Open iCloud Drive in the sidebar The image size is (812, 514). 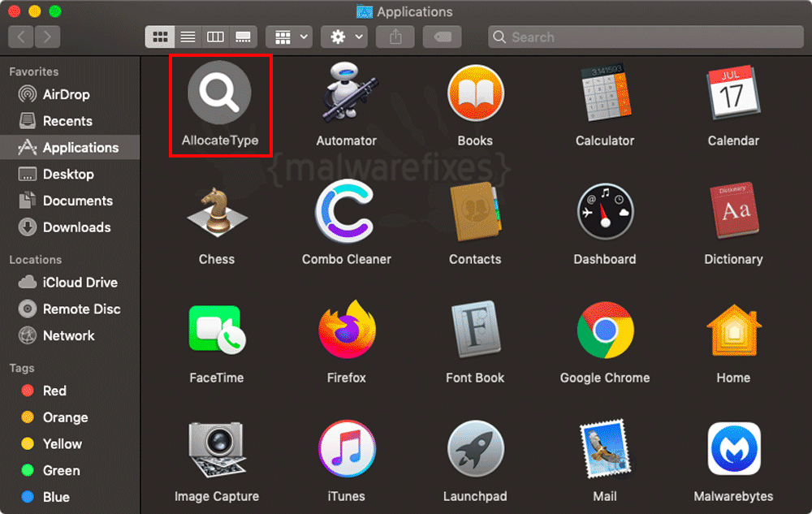(x=70, y=282)
